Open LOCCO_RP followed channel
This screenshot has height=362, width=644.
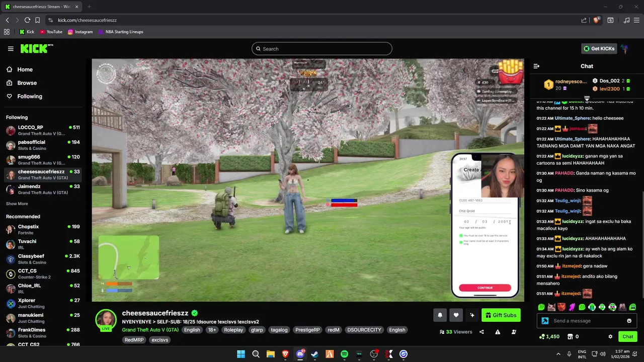coord(43,130)
